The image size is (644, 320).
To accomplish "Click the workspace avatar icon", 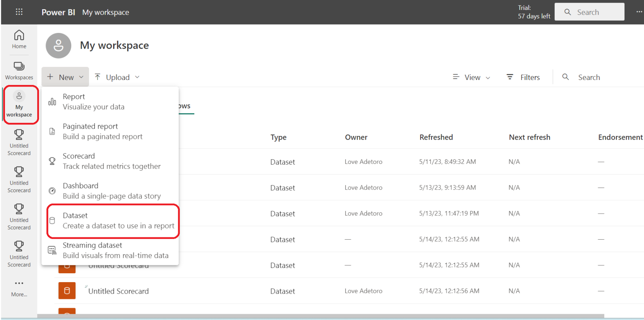I will (x=58, y=46).
